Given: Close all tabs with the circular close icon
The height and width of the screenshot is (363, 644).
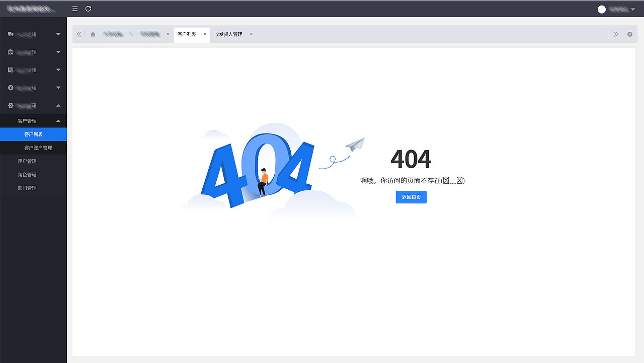Looking at the screenshot, I should tap(629, 34).
